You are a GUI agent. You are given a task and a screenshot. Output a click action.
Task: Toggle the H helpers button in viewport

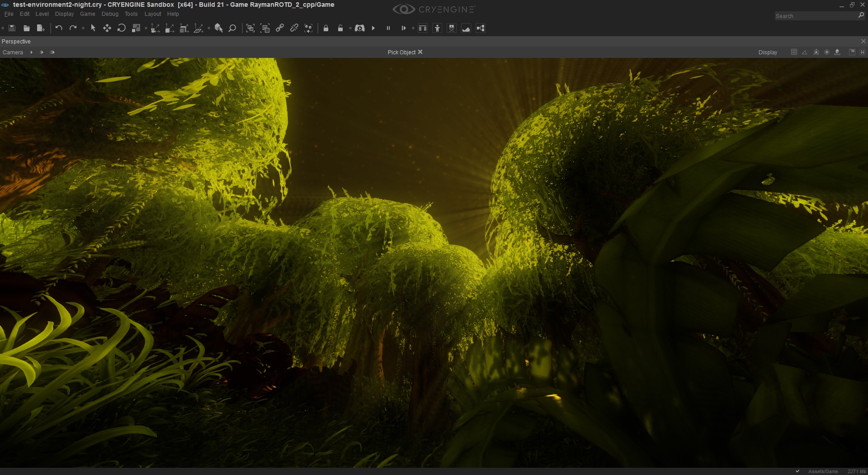pyautogui.click(x=863, y=52)
